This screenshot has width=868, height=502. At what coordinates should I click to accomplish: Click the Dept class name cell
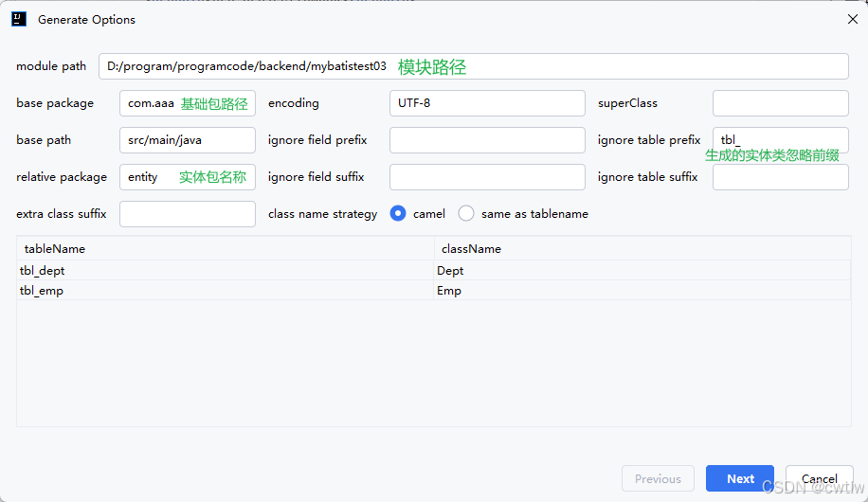click(642, 271)
